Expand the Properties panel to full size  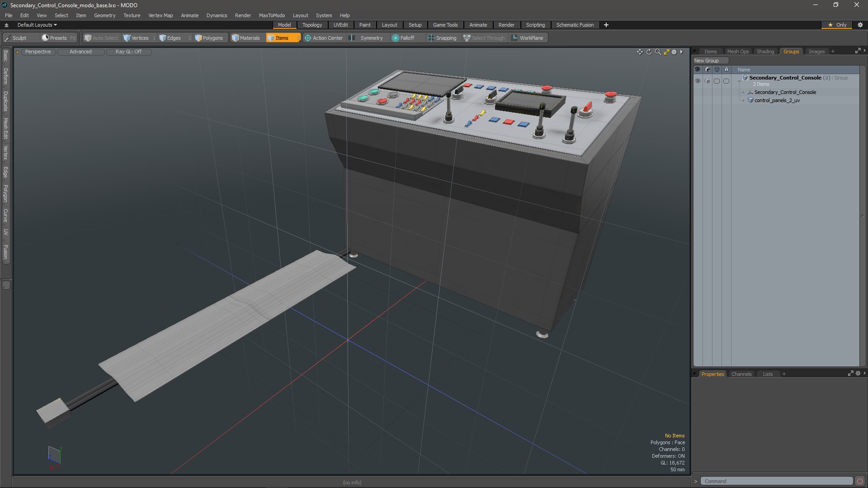(x=850, y=374)
